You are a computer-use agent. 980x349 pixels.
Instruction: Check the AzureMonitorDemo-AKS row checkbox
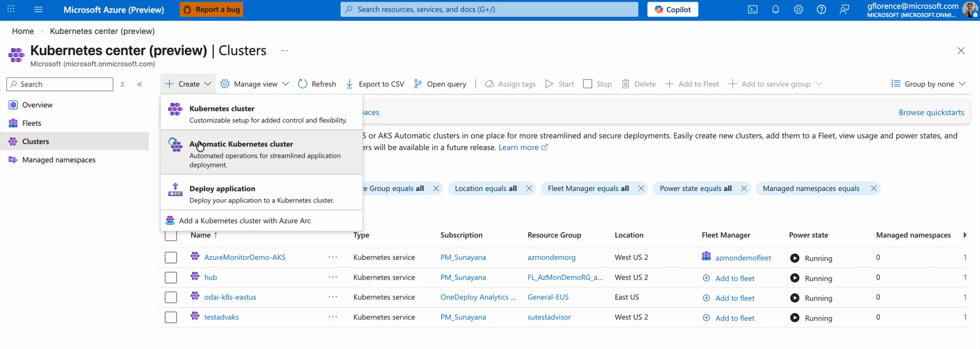click(x=171, y=257)
